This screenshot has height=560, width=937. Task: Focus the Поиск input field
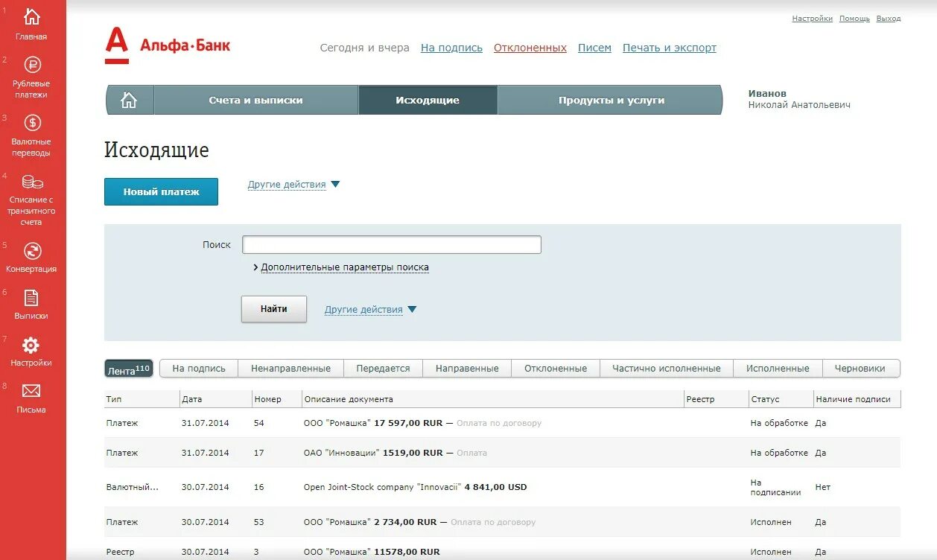tap(392, 244)
